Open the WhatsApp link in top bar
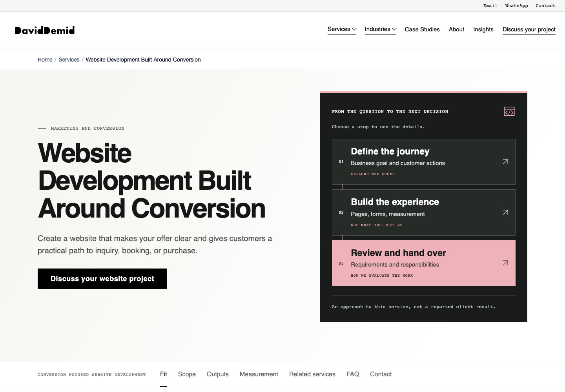 (516, 6)
